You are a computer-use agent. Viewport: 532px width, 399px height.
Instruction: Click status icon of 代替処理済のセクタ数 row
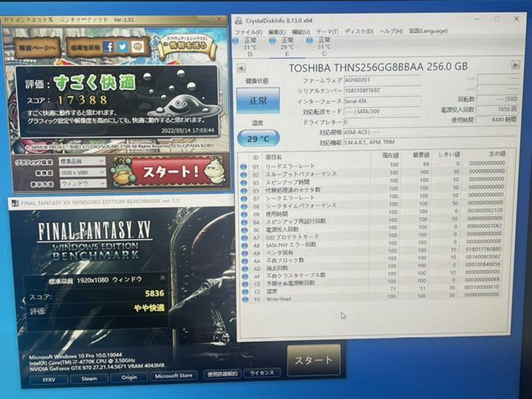(x=244, y=191)
